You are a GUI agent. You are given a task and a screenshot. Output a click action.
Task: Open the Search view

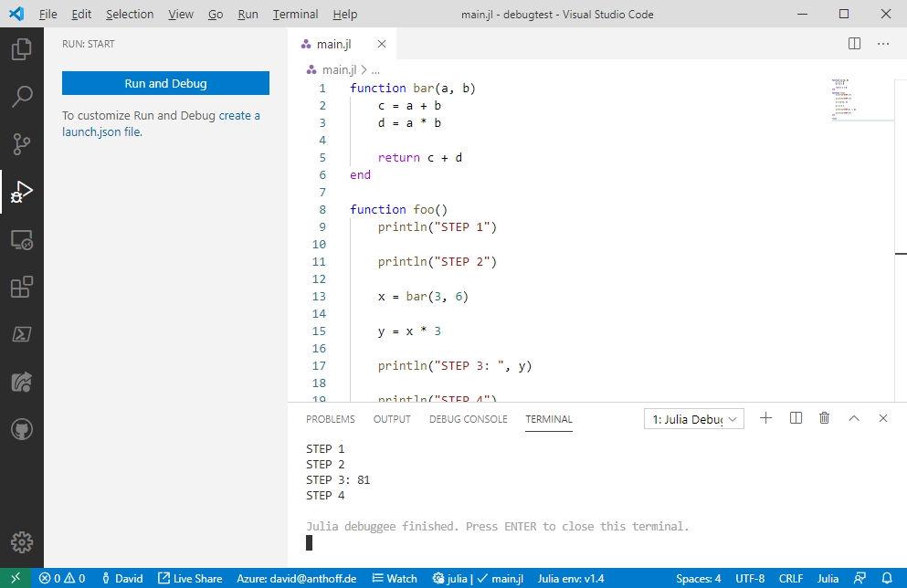click(22, 96)
